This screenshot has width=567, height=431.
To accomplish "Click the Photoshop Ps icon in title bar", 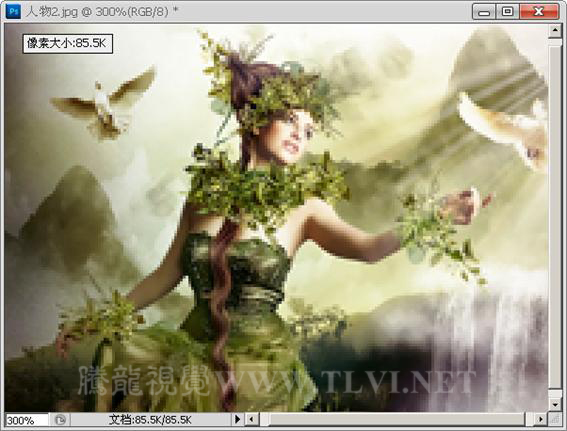I will click(x=13, y=12).
